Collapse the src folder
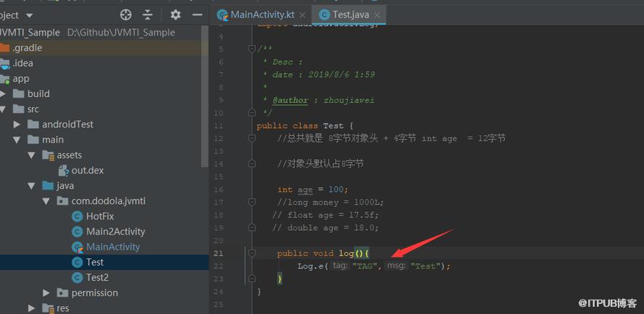 coord(4,109)
